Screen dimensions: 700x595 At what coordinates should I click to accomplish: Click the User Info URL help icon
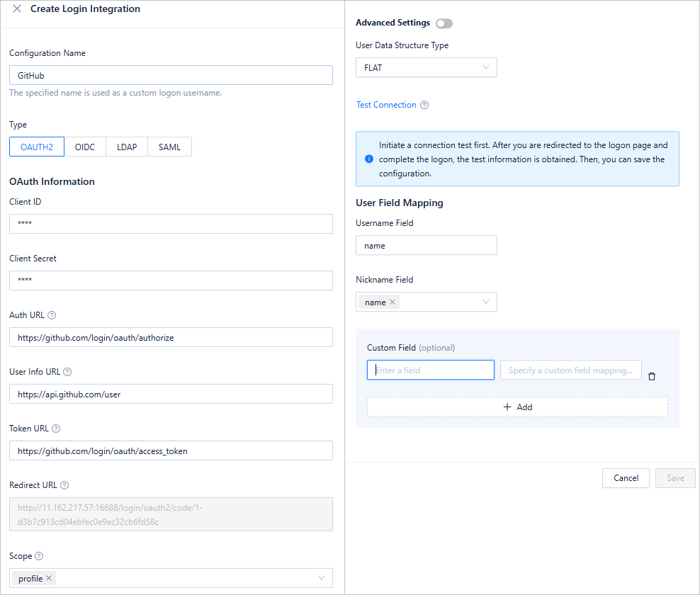point(67,372)
